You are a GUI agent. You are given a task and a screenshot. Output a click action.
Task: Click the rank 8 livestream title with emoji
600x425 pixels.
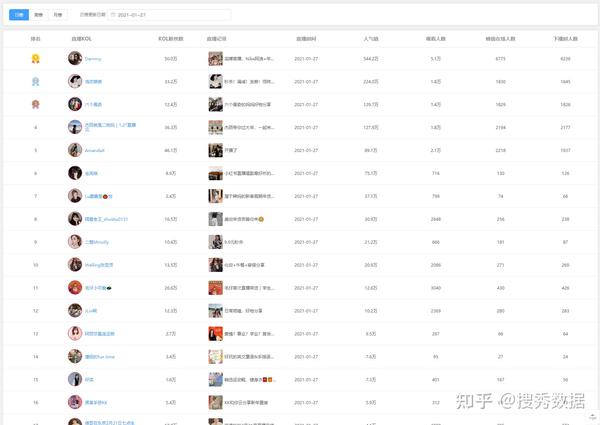click(244, 219)
